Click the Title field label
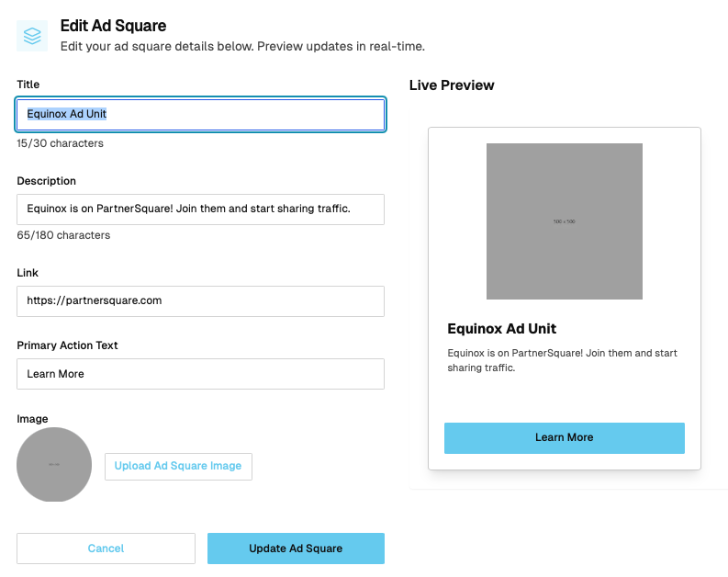 coord(28,85)
